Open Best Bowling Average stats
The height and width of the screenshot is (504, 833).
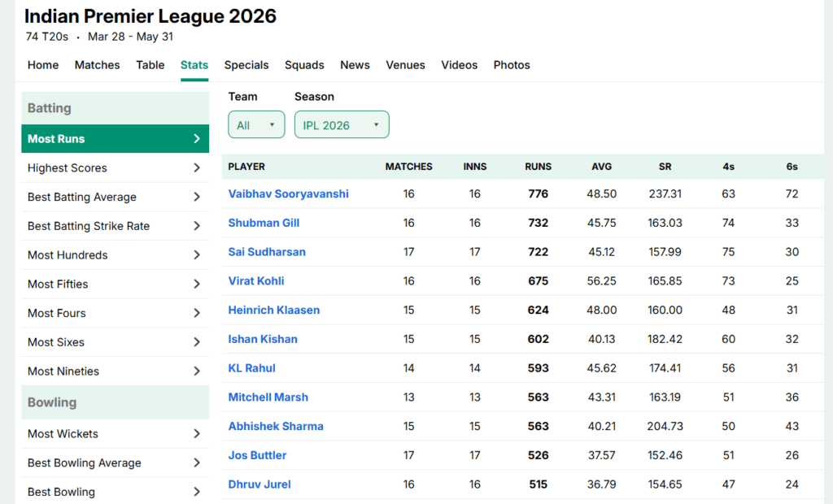[116, 463]
